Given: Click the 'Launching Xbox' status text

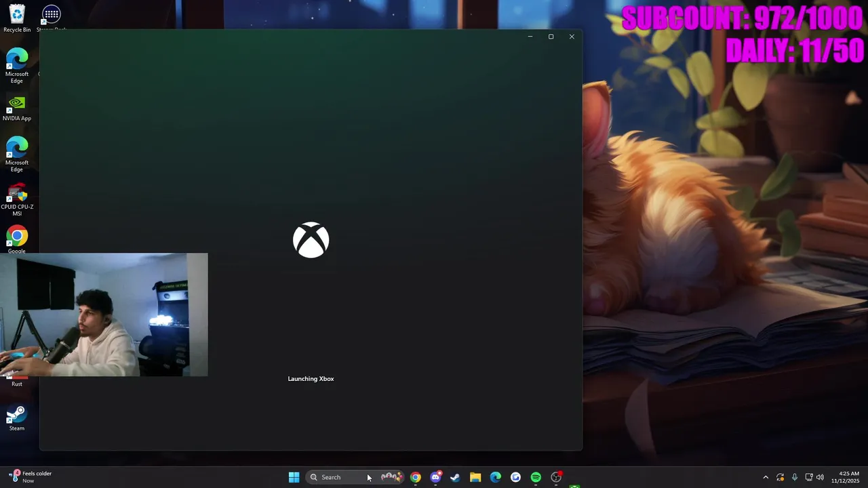Looking at the screenshot, I should click(x=311, y=379).
